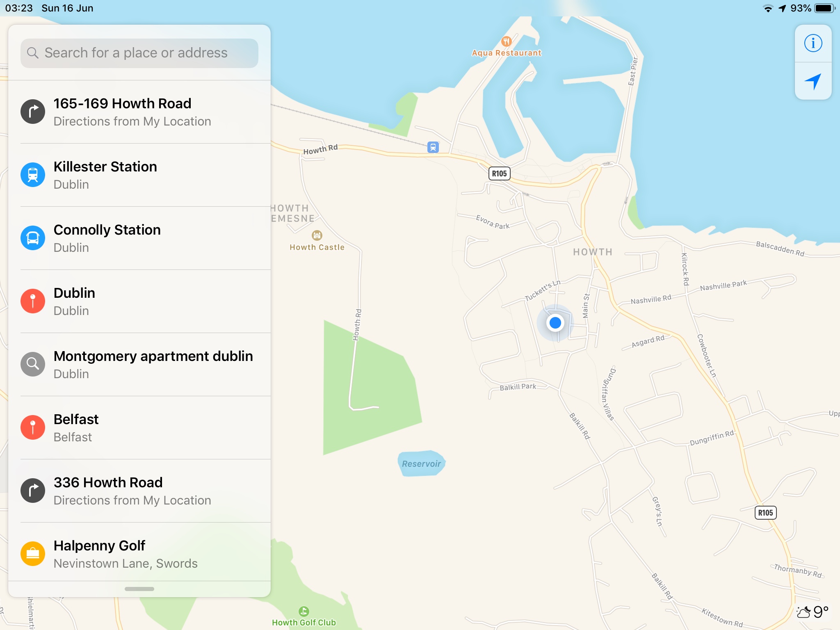
Task: Choose the Dublin pinned location entry
Action: 139,301
